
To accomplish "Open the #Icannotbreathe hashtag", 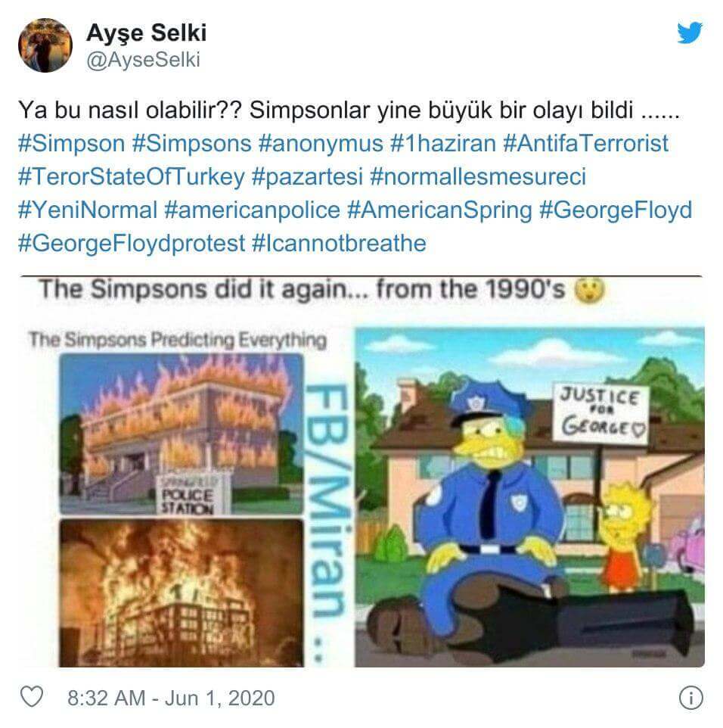I will coord(339,244).
